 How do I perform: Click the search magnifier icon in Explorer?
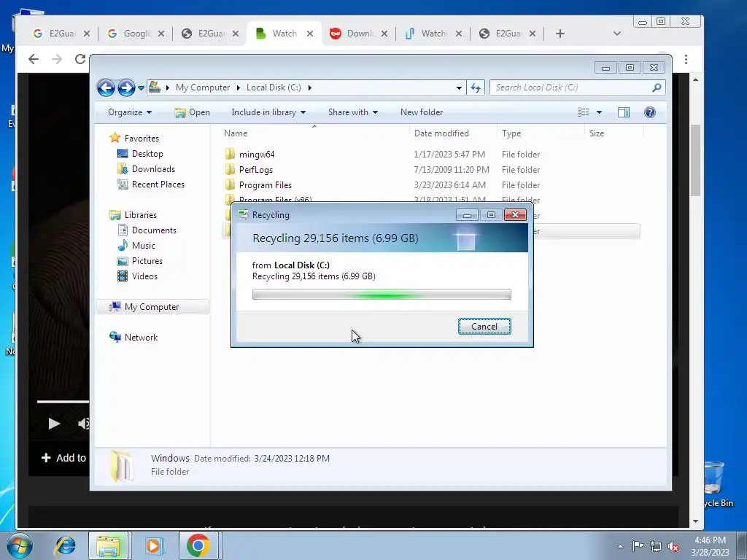(x=657, y=87)
